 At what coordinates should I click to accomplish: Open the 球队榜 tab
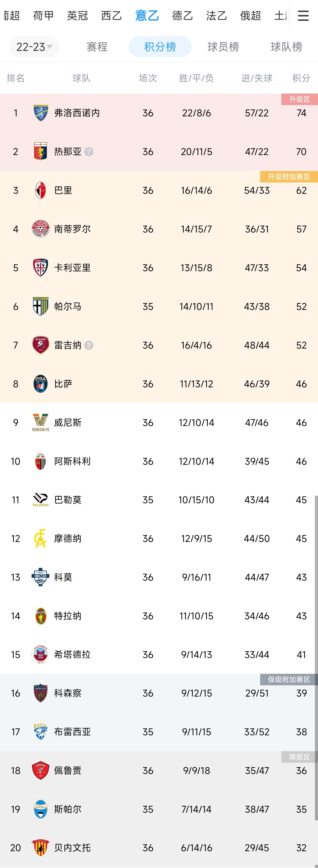click(286, 46)
